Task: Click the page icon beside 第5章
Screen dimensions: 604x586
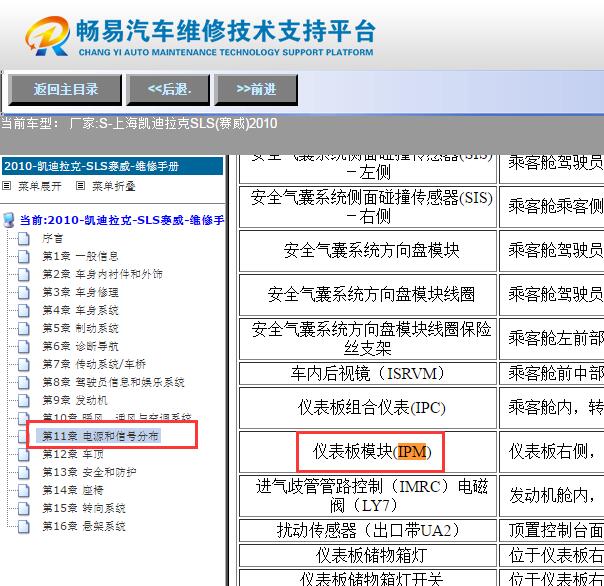Action: (x=24, y=328)
